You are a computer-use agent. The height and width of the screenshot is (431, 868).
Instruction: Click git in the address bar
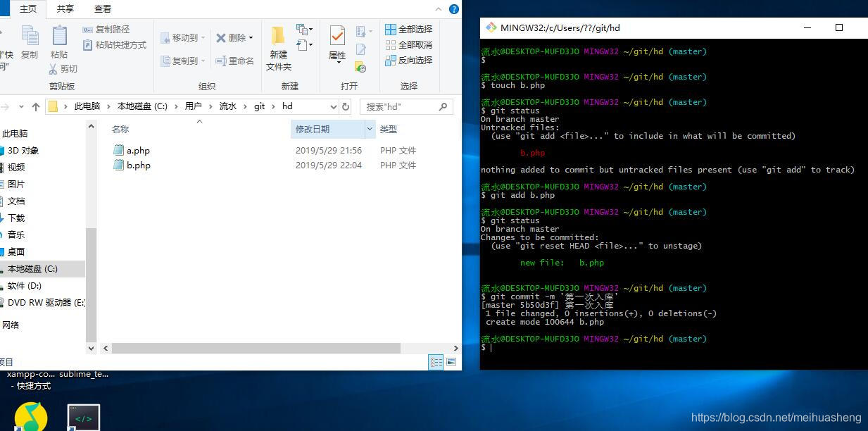(x=259, y=106)
